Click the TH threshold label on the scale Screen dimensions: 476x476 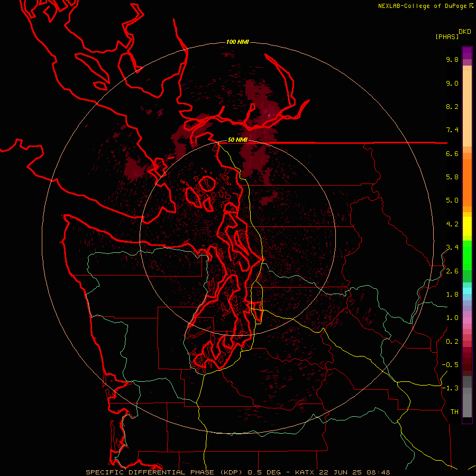tap(454, 412)
